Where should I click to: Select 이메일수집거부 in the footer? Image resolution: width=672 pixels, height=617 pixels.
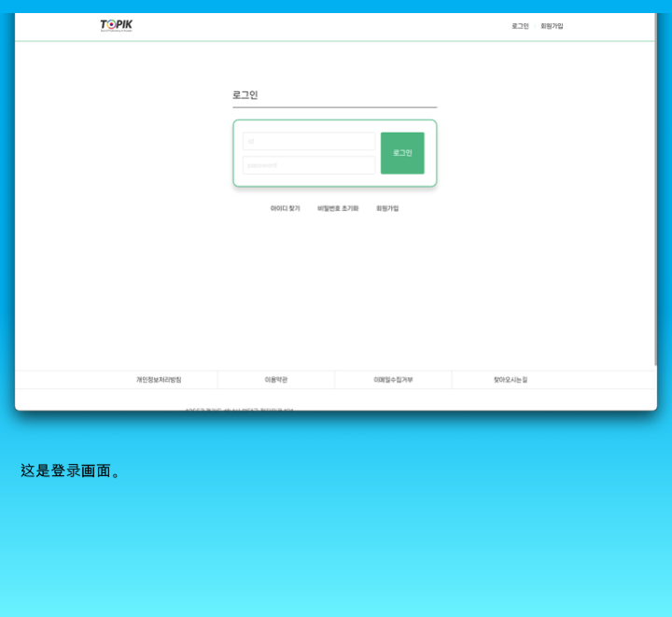point(393,380)
